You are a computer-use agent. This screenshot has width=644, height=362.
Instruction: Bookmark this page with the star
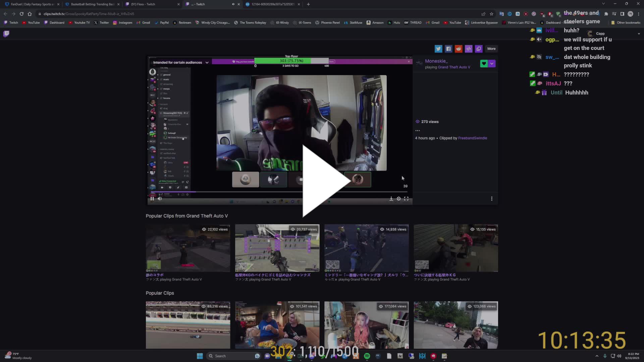492,14
